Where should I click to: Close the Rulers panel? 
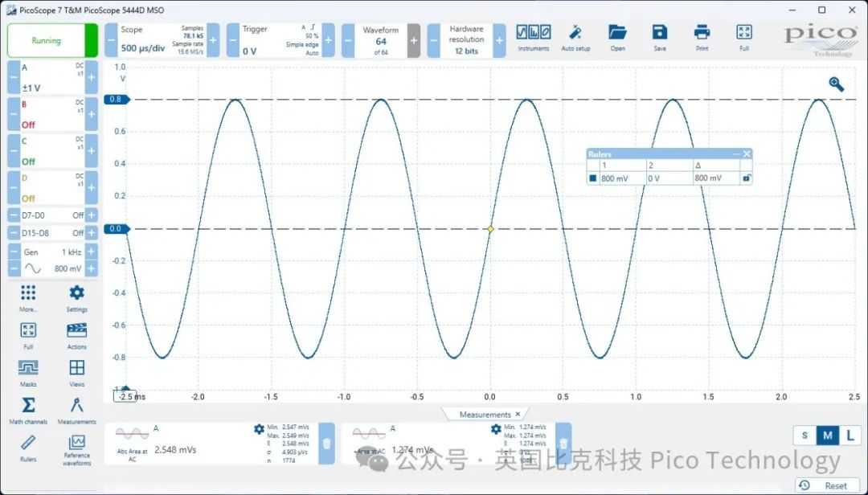point(747,154)
